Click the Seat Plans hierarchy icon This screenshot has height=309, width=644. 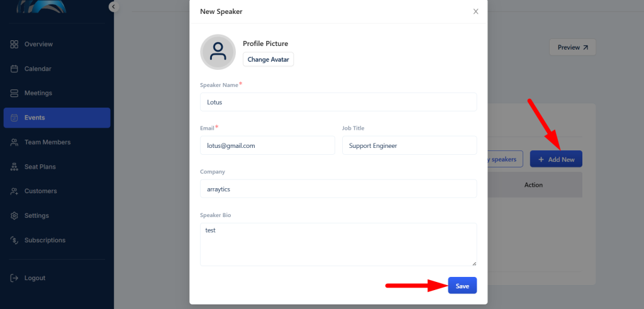coord(14,167)
